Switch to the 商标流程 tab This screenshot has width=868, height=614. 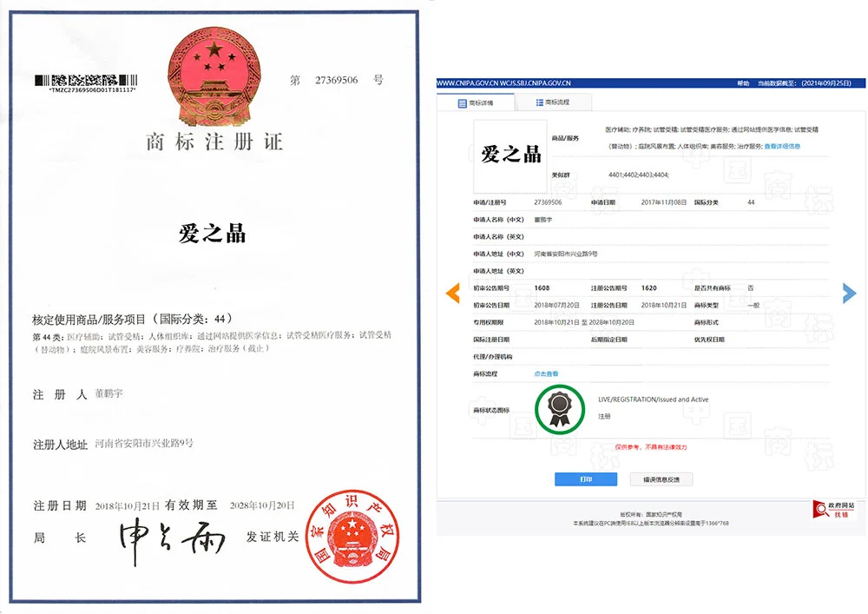558,101
